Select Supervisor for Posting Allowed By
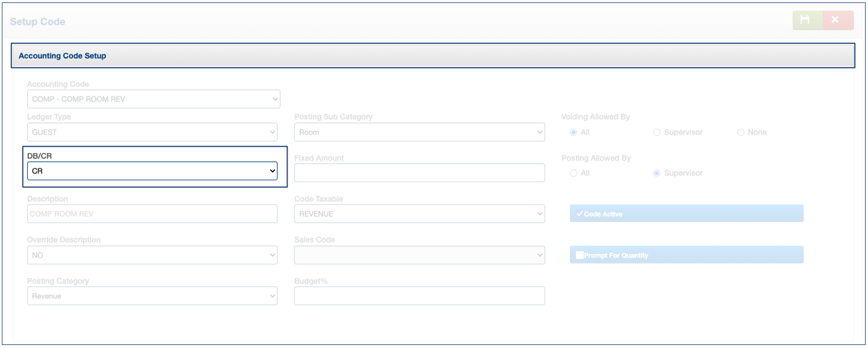 (x=657, y=173)
